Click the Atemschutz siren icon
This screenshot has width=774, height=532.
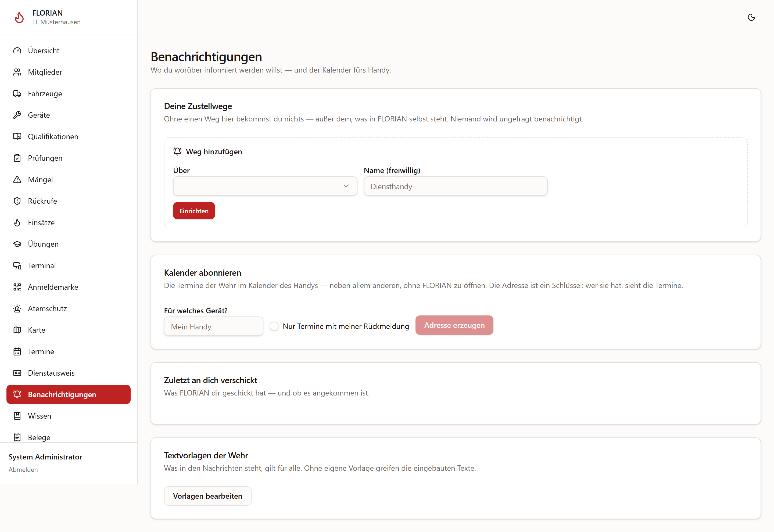pos(17,308)
